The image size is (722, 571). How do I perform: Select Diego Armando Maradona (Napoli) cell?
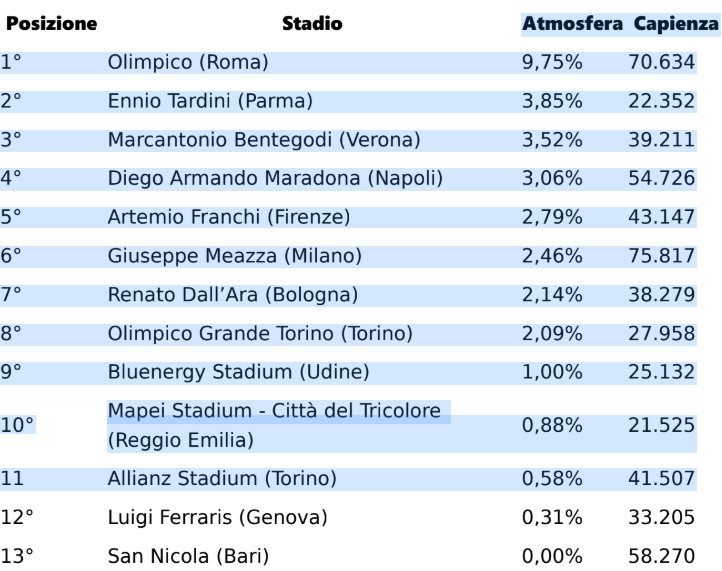click(275, 179)
